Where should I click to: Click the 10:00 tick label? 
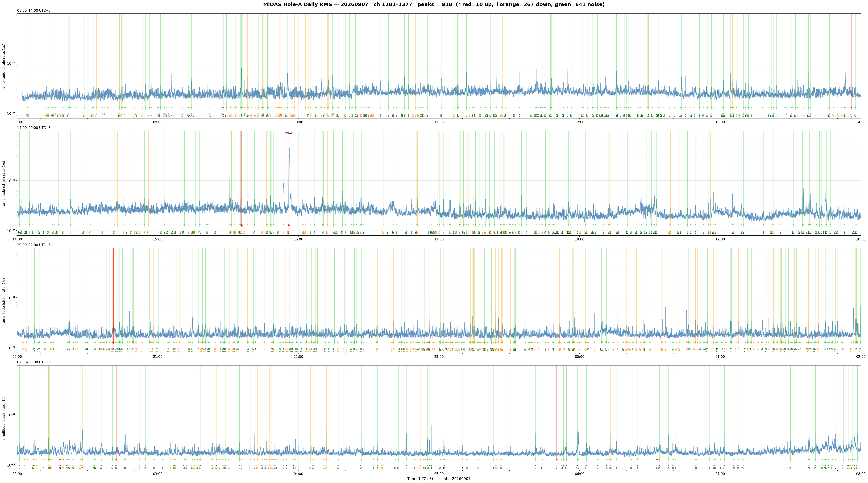coord(298,122)
